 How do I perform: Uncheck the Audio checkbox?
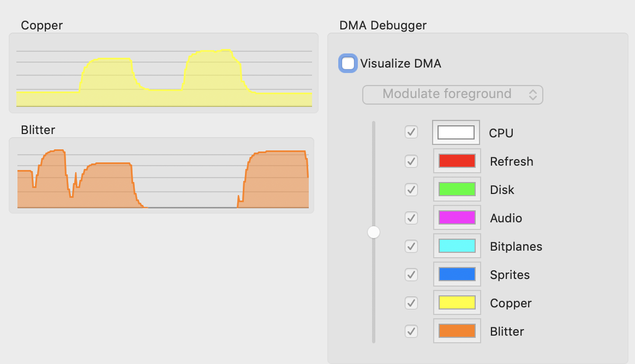point(411,218)
